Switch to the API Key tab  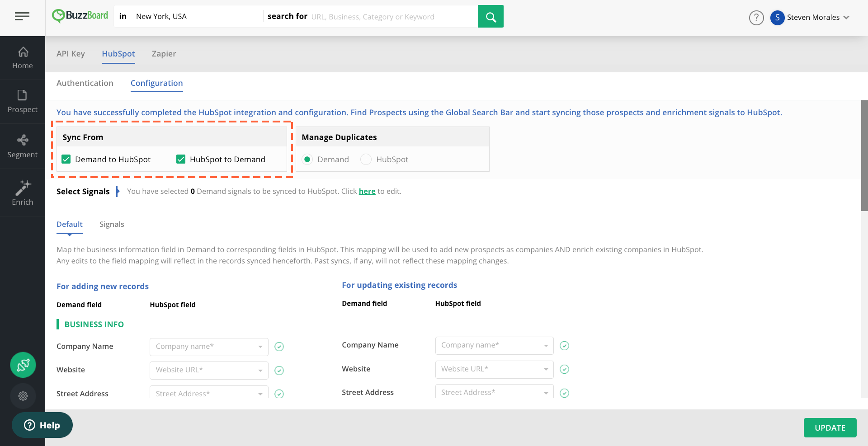pos(71,54)
